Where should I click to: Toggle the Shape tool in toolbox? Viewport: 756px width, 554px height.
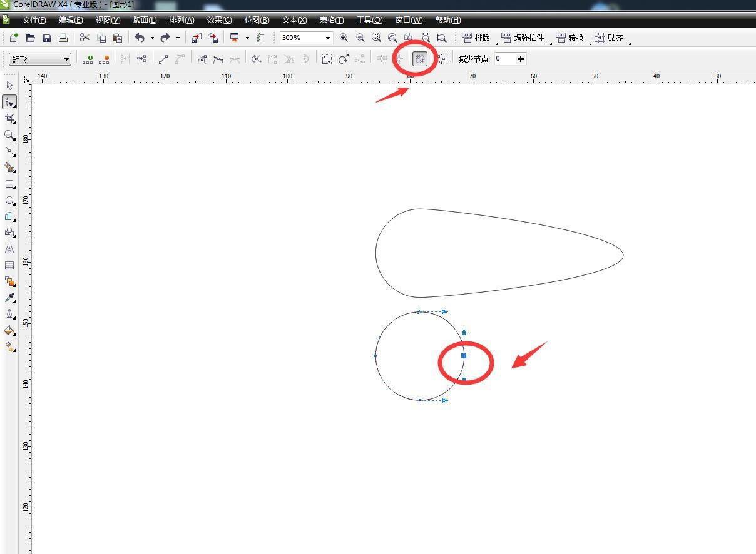point(9,102)
